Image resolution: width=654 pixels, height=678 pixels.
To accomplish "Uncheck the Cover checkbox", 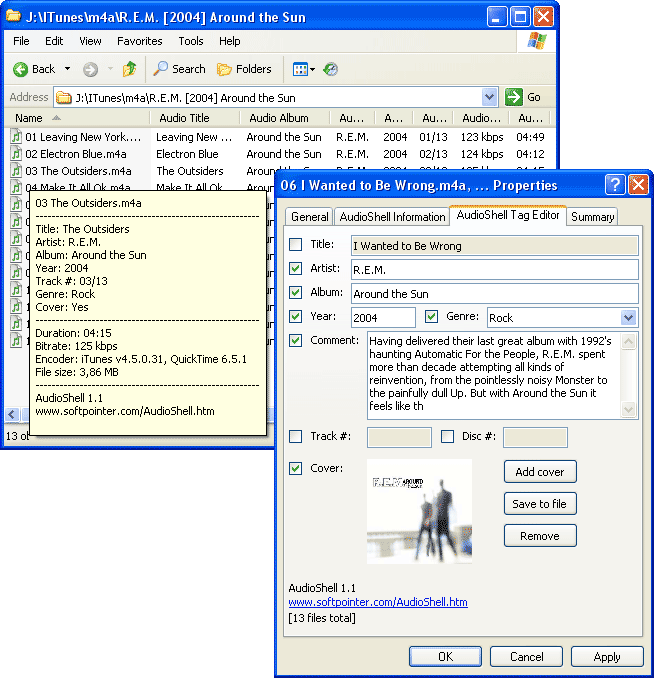I will point(295,468).
